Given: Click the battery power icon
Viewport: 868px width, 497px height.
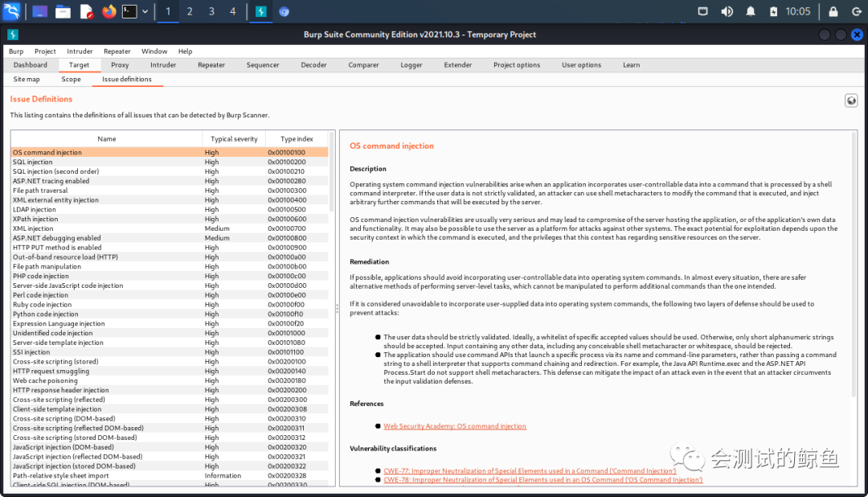Looking at the screenshot, I should click(773, 11).
